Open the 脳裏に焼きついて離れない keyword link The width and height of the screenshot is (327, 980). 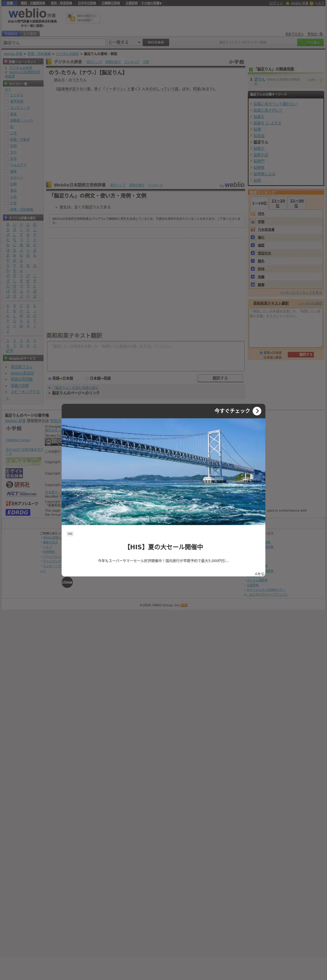(276, 104)
